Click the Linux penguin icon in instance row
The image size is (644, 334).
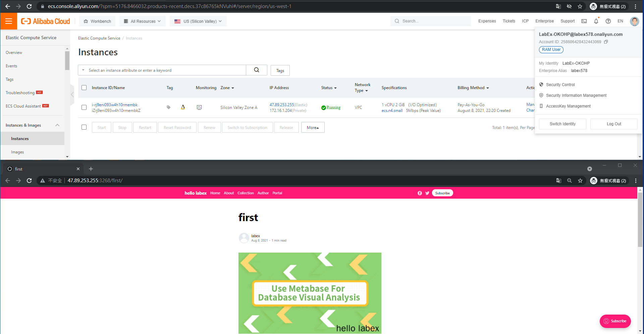[183, 107]
